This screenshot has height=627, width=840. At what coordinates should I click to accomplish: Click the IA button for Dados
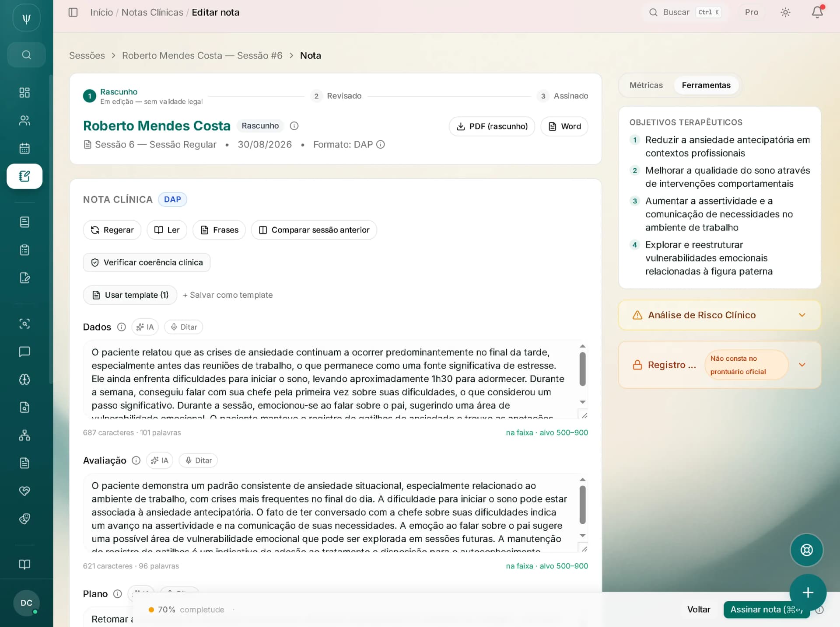(145, 327)
